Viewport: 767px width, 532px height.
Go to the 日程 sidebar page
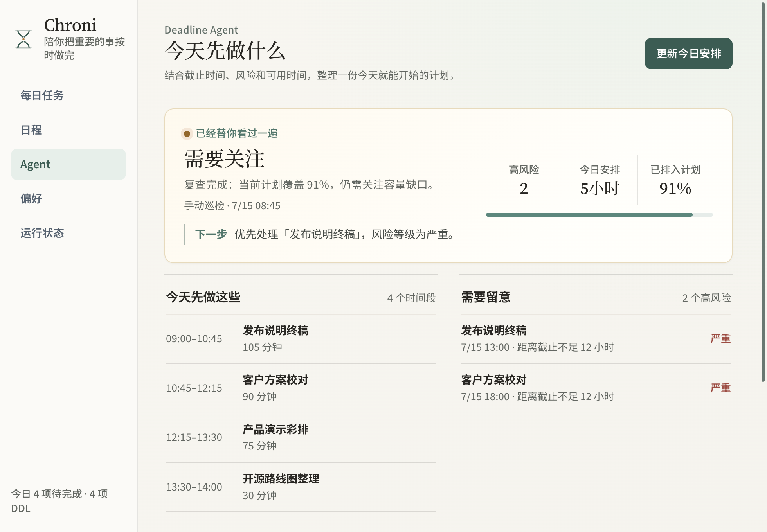click(x=68, y=130)
